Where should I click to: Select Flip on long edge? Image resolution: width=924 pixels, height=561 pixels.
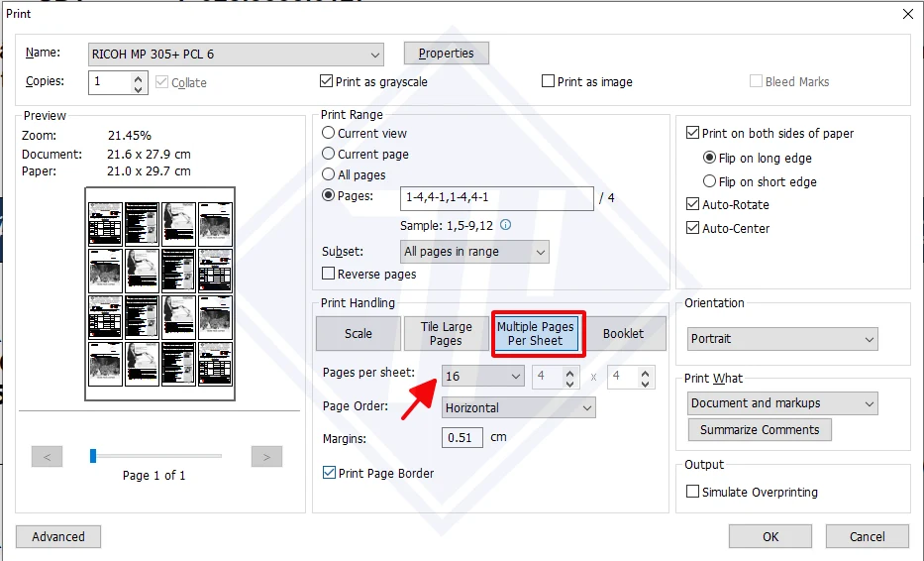pos(709,158)
